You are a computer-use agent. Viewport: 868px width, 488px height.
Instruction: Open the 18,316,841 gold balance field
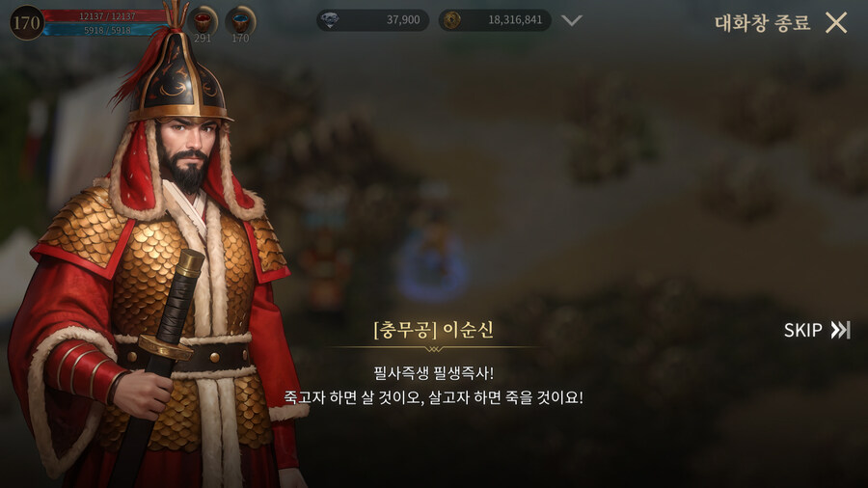coord(495,20)
